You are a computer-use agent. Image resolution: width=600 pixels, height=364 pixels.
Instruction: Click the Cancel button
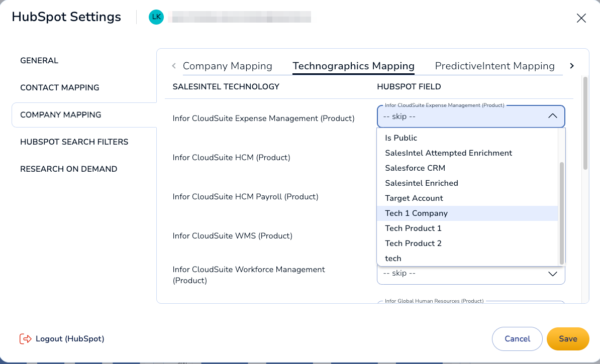click(517, 339)
